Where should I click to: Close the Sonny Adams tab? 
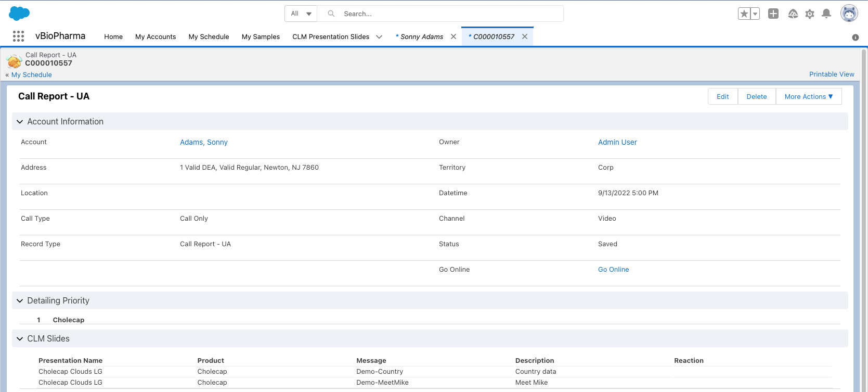[454, 36]
